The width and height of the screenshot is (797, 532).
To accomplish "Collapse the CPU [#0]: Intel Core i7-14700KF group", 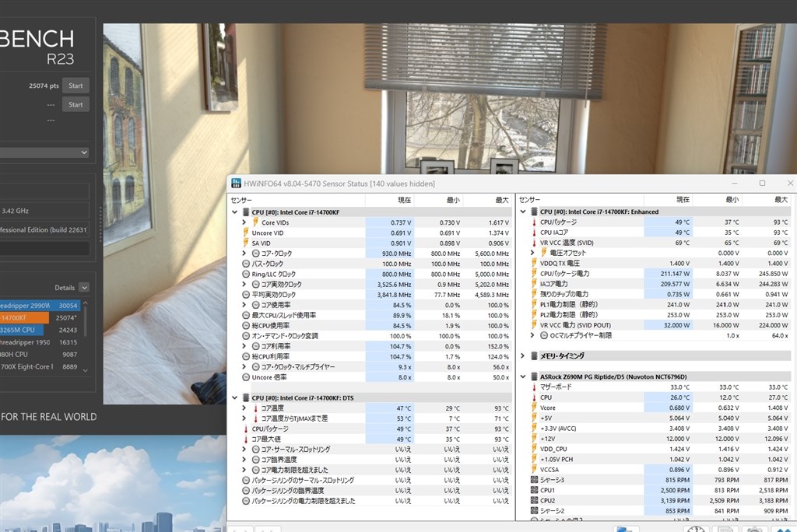I will click(235, 212).
